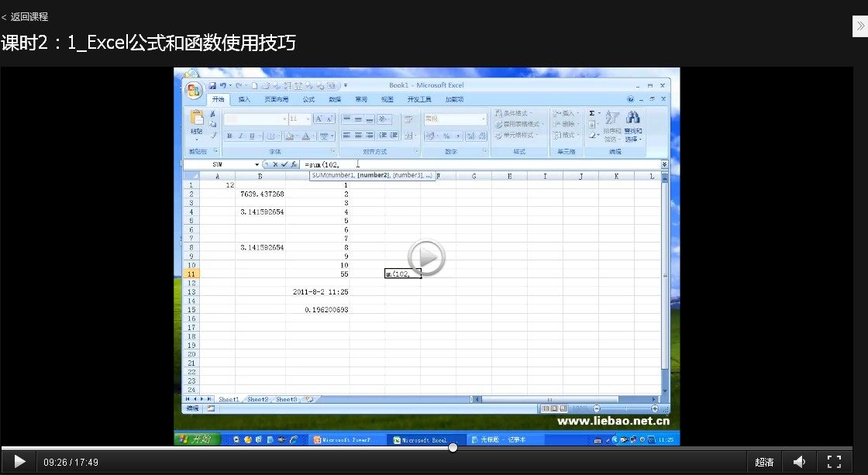Expand the side panel with » button
Screen dimensions: 868x475
[859, 26]
